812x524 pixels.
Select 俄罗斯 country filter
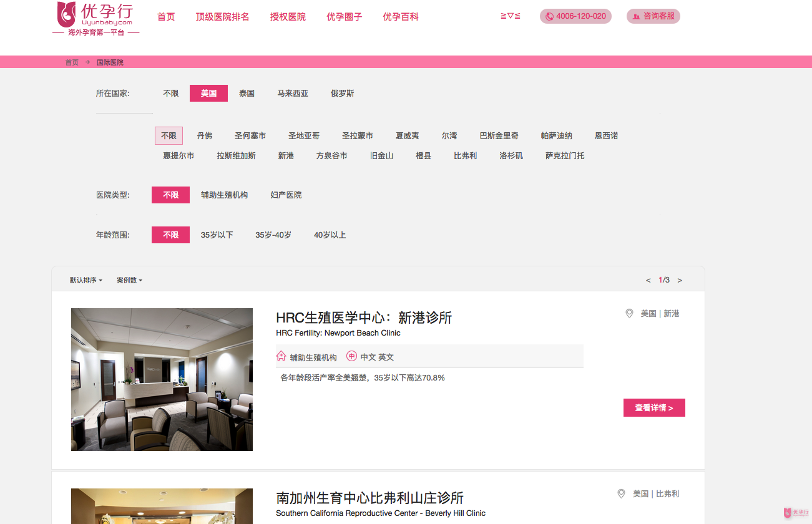click(x=342, y=94)
